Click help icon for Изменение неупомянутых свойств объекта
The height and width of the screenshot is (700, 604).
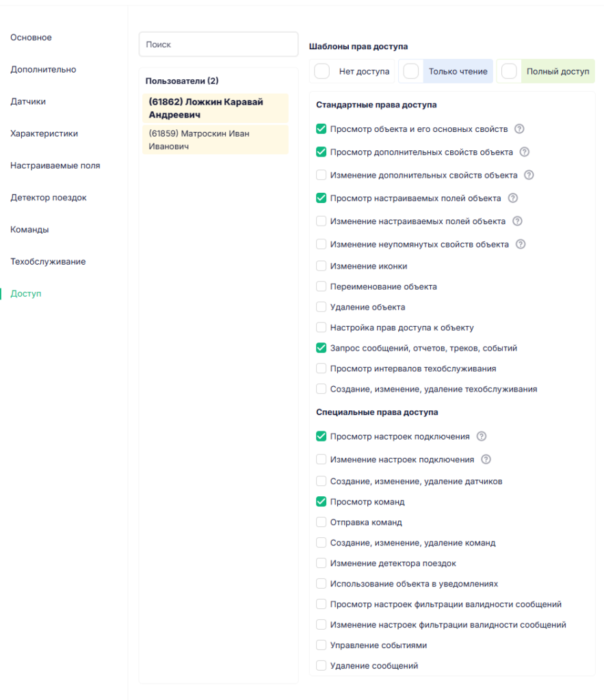pyautogui.click(x=521, y=244)
